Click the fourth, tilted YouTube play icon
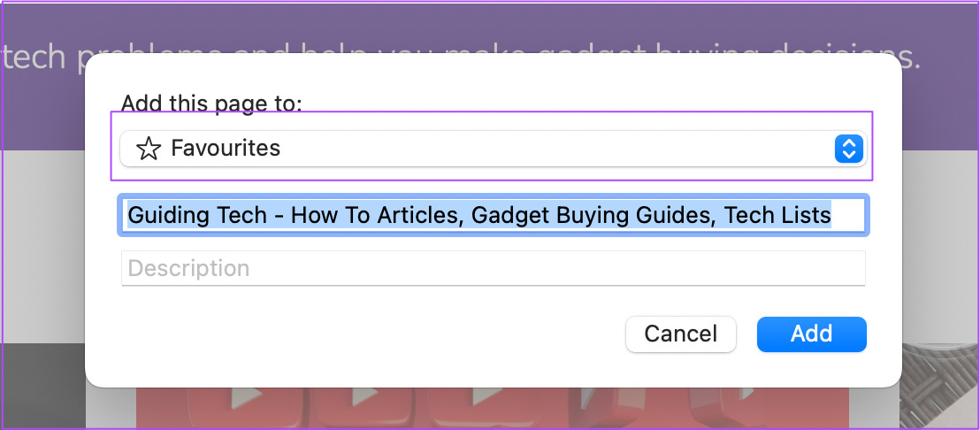This screenshot has height=430, width=980. point(594,397)
